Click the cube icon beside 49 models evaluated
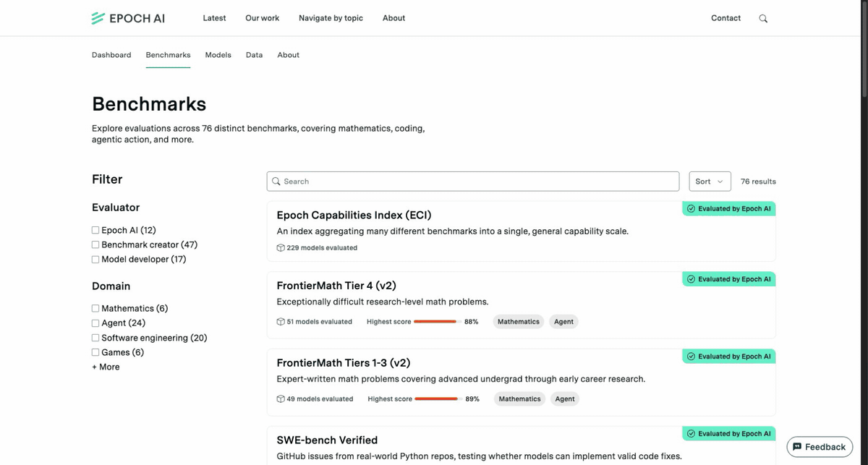The image size is (868, 465). coord(281,399)
